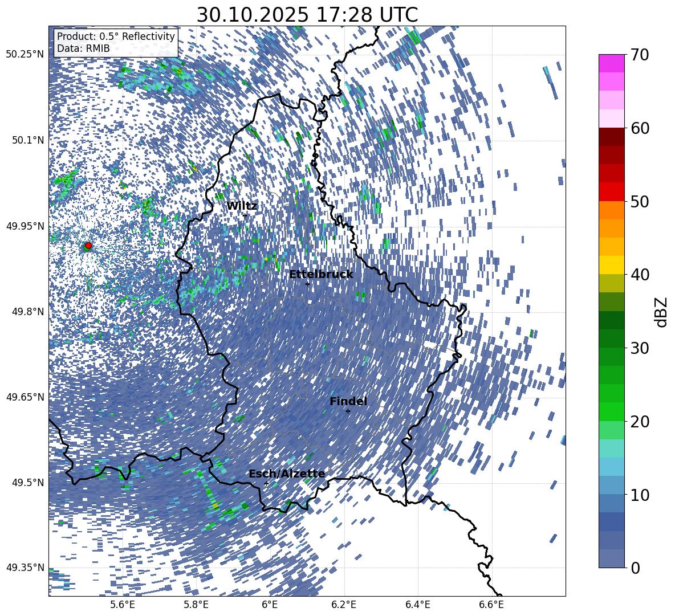Click the light blue swatch above the 10 tick
This screenshot has width=675, height=616.
click(612, 486)
